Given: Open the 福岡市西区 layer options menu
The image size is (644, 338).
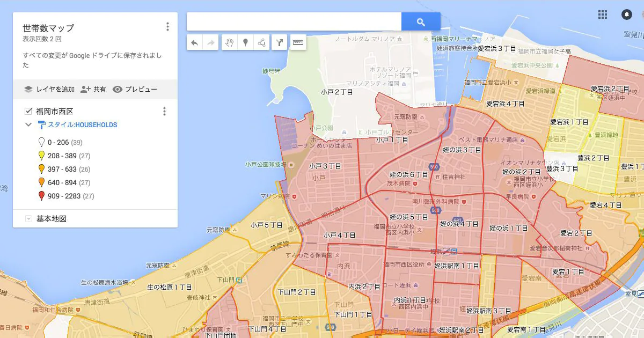Looking at the screenshot, I should pos(164,111).
